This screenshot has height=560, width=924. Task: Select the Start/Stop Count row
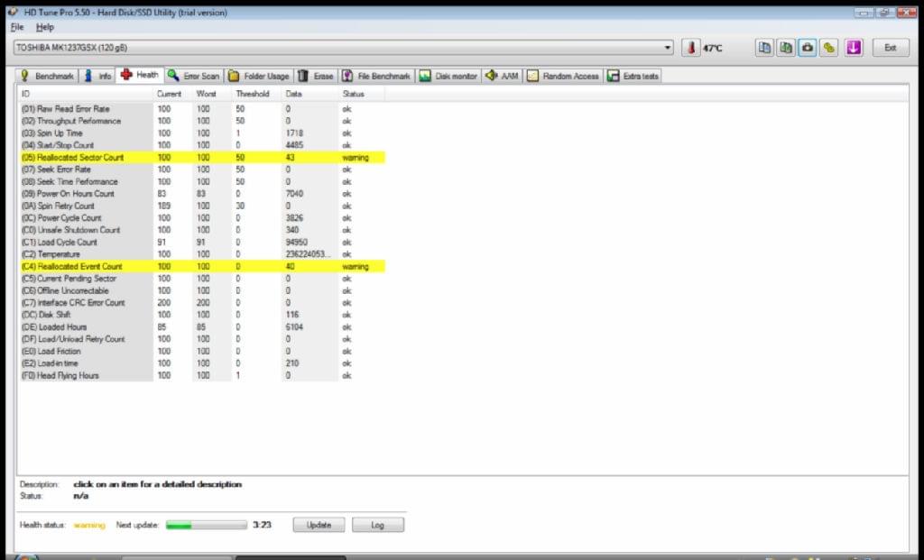(202, 145)
